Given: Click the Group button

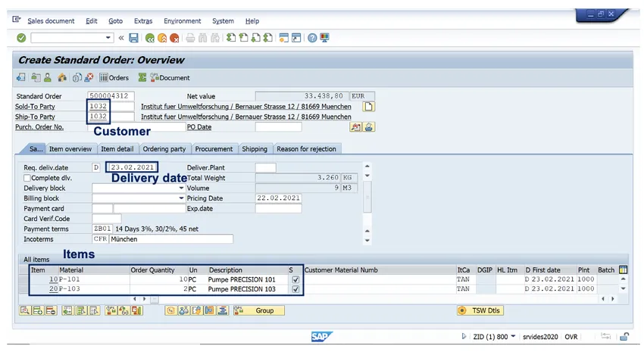Looking at the screenshot, I should pyautogui.click(x=259, y=310).
